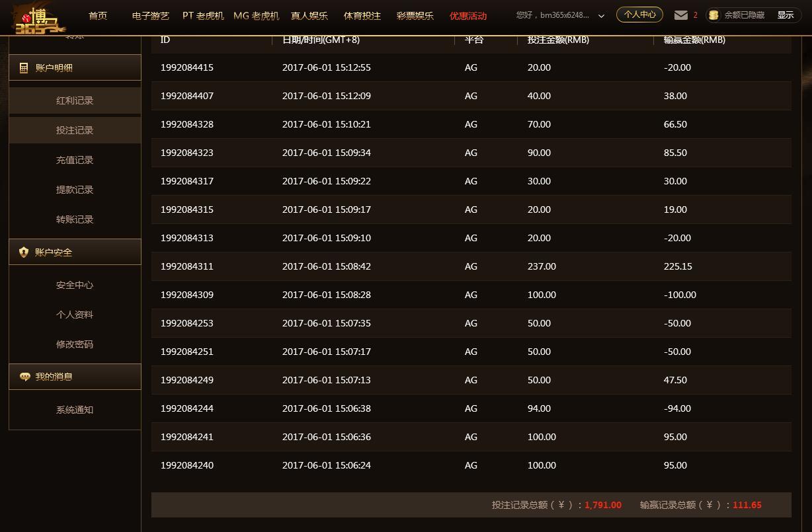Click win amount 47.50
812x532 pixels.
tap(675, 380)
